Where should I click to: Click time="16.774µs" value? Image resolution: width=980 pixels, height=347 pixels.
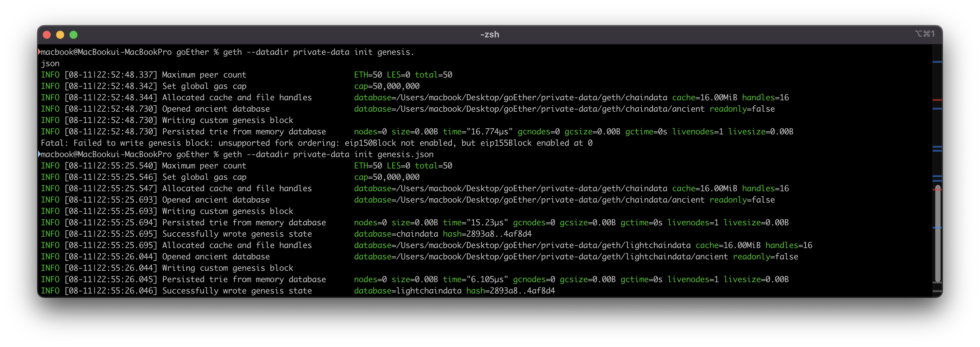tap(477, 132)
